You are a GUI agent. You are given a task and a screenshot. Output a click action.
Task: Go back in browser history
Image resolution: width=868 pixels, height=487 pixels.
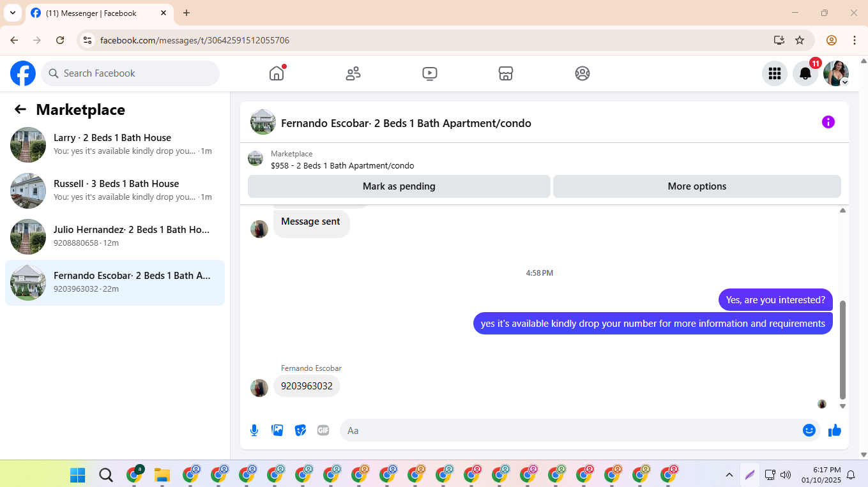point(14,40)
